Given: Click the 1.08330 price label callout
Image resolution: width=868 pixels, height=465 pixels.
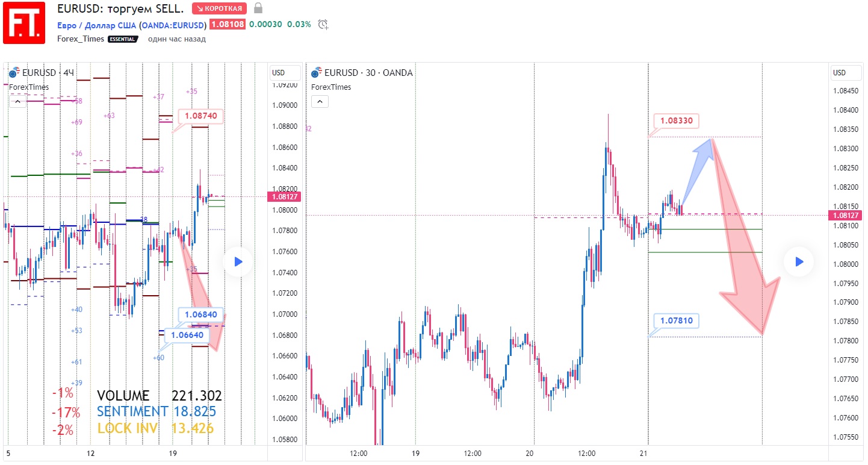Looking at the screenshot, I should tap(677, 120).
